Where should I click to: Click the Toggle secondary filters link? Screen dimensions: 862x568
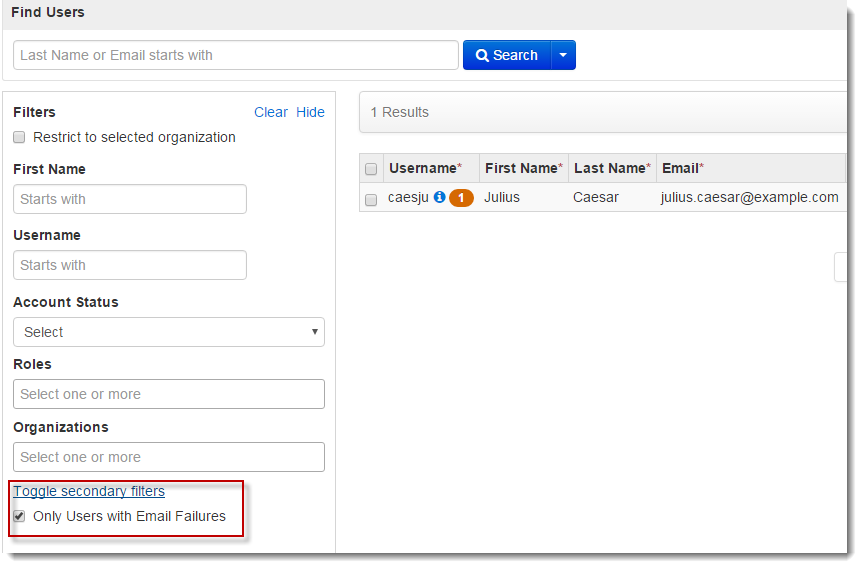coord(89,491)
